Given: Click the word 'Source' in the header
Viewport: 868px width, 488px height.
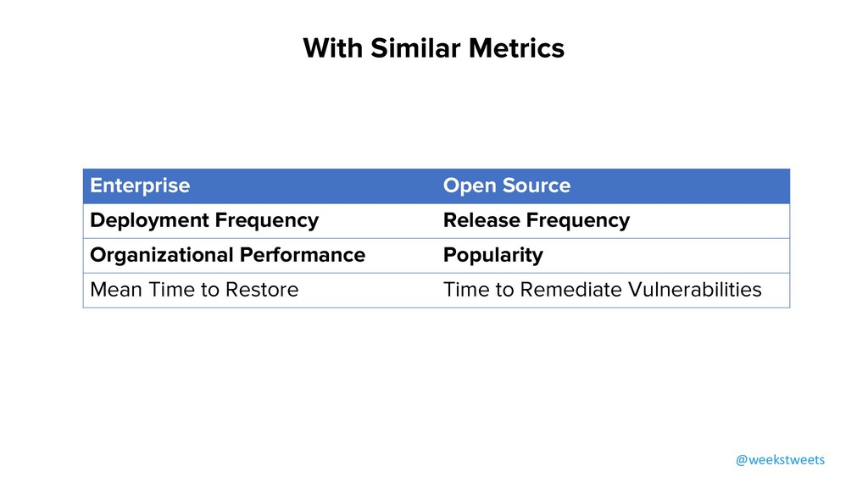Looking at the screenshot, I should [x=537, y=186].
